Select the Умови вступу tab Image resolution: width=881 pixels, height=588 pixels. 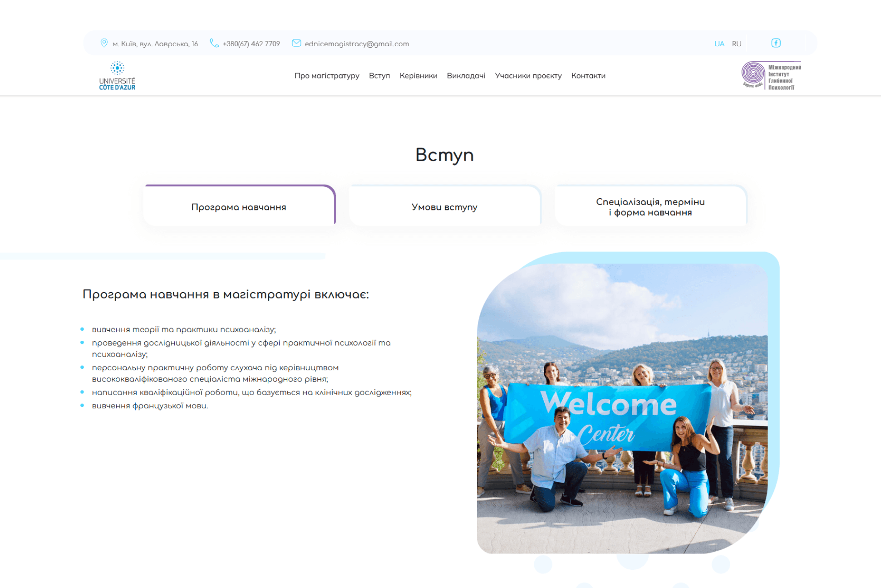[445, 206]
